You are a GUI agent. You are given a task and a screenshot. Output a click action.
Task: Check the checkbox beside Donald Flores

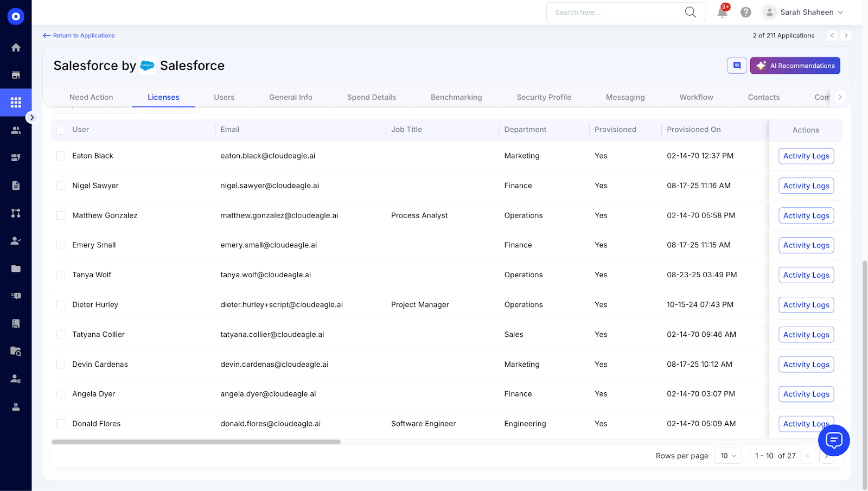point(60,423)
